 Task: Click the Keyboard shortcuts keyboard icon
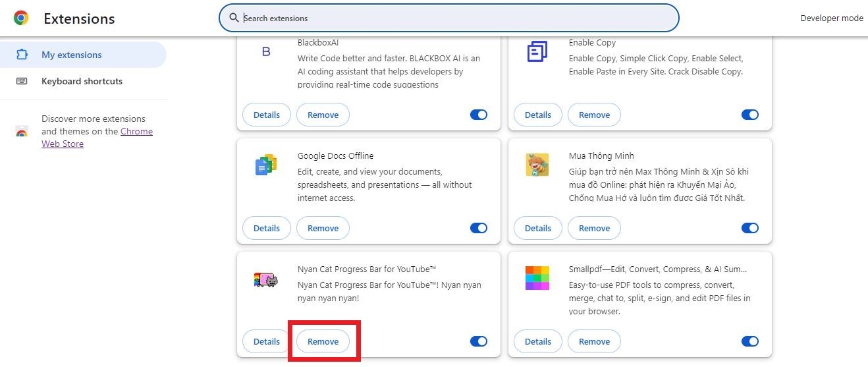click(22, 81)
